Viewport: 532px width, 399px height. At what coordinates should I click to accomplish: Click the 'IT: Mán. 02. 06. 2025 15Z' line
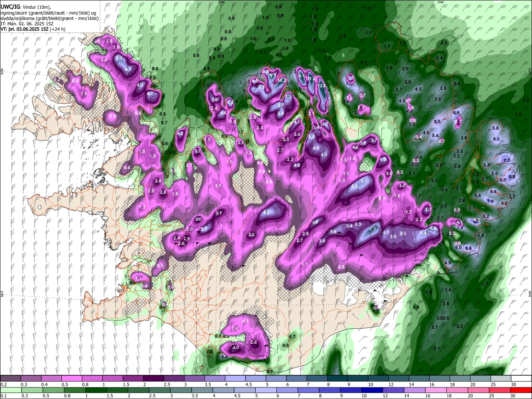pyautogui.click(x=27, y=24)
